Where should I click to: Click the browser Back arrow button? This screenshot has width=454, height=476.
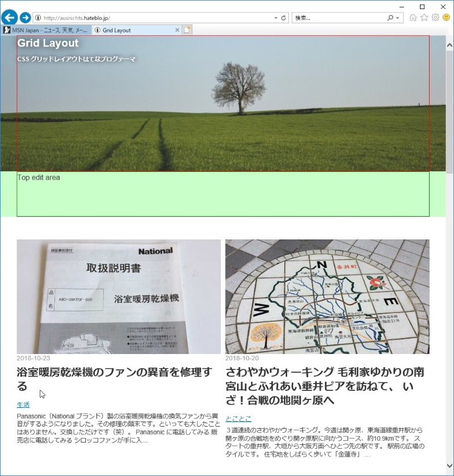[9, 18]
